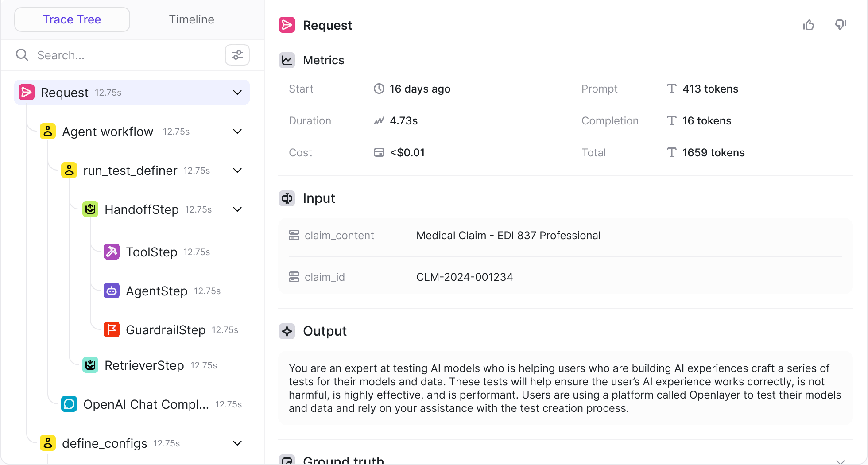Screen dimensions: 868x465
Task: Click the '16 days ago' start value
Action: click(420, 89)
